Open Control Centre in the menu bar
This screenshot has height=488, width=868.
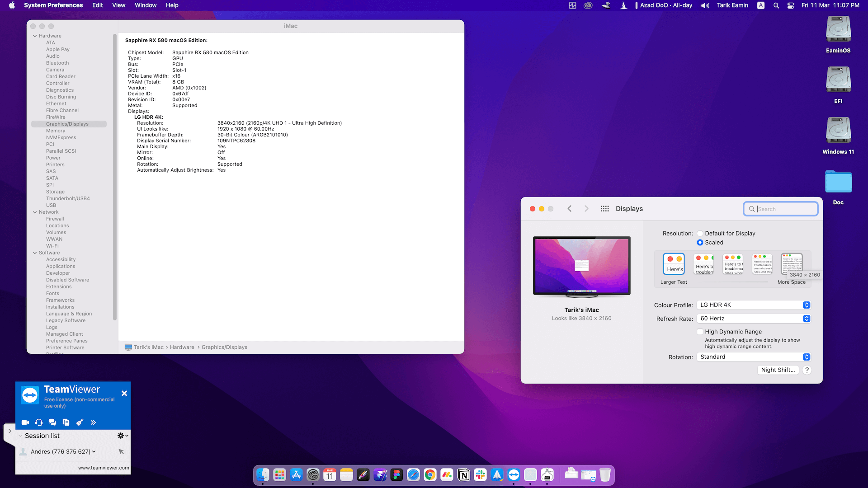point(791,5)
